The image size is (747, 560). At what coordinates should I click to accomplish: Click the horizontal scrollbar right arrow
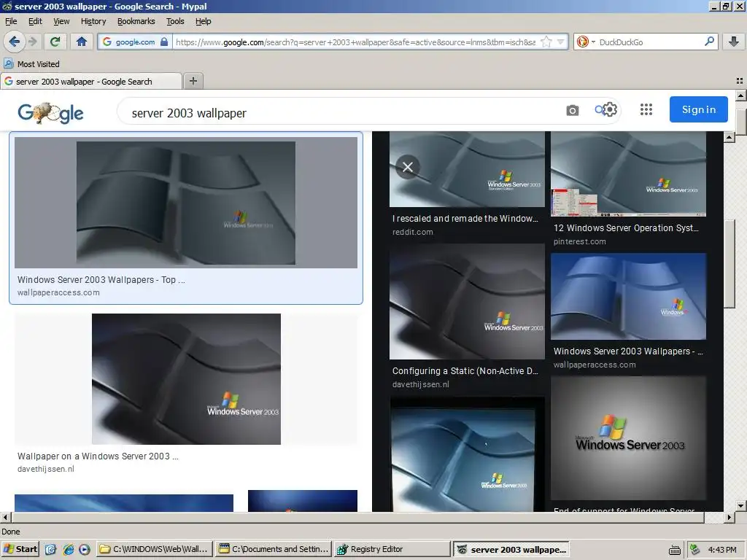(729, 517)
